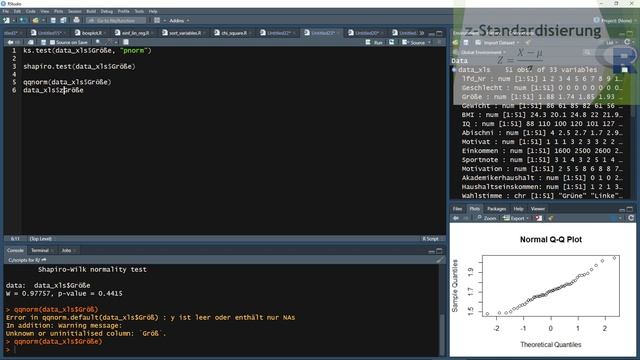Open the Project (None) dropdown
This screenshot has height=360, width=640.
tap(614, 20)
